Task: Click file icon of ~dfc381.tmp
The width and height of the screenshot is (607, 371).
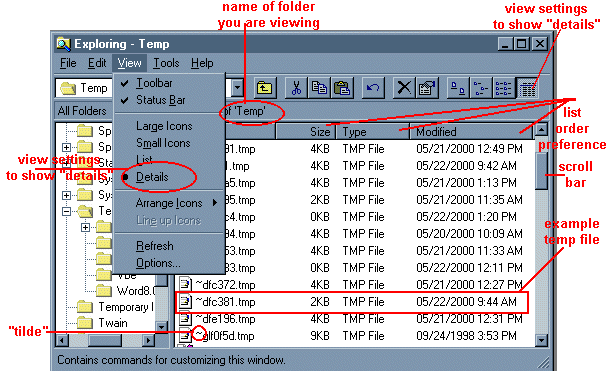Action: click(185, 302)
